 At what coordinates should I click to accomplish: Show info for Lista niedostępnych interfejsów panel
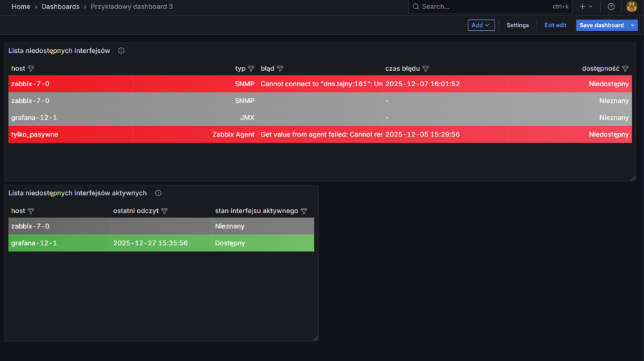pos(121,50)
